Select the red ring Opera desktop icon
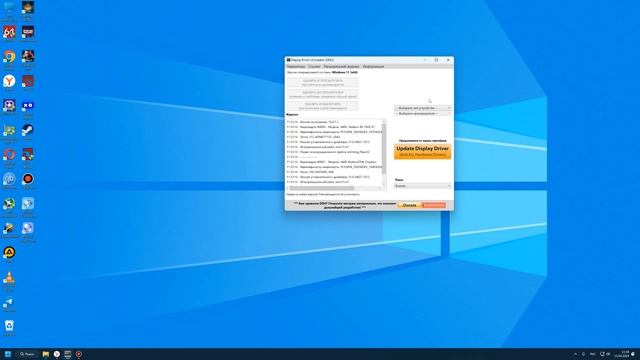Screen dimensions: 640x360 coord(9,154)
